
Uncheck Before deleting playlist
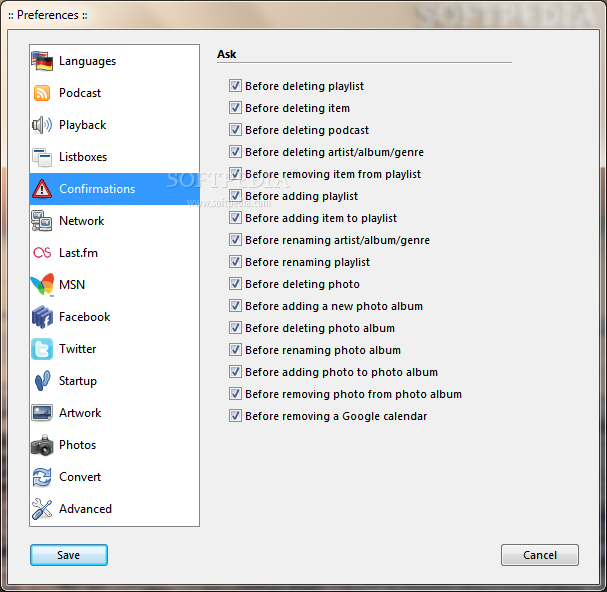pos(235,86)
